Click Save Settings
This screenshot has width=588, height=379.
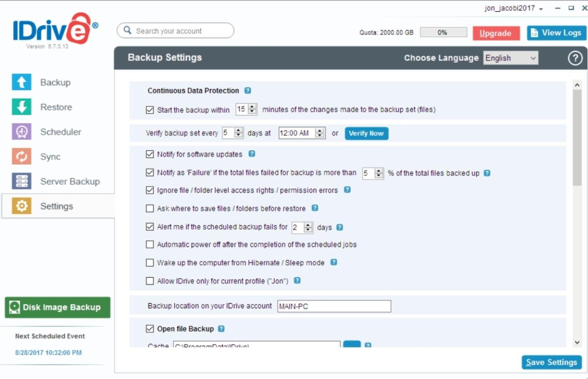[552, 362]
